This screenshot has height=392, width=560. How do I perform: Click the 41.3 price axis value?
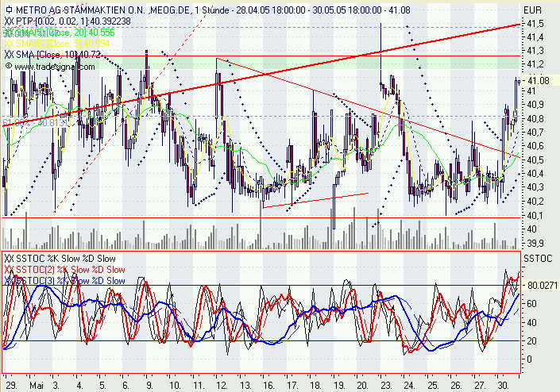(x=535, y=51)
